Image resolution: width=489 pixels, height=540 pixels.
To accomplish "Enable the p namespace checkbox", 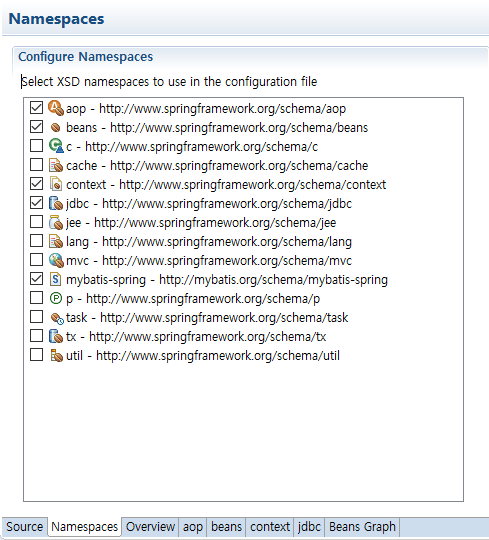I will click(x=37, y=298).
